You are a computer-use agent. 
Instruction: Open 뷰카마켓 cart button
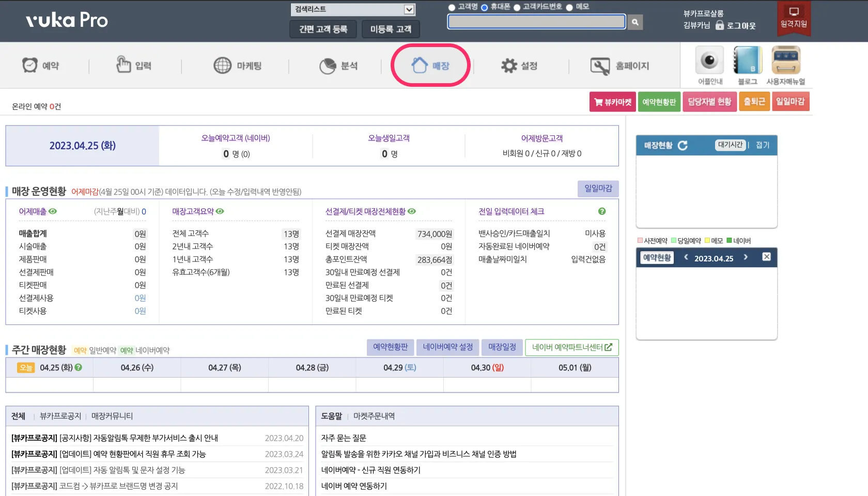pyautogui.click(x=613, y=102)
